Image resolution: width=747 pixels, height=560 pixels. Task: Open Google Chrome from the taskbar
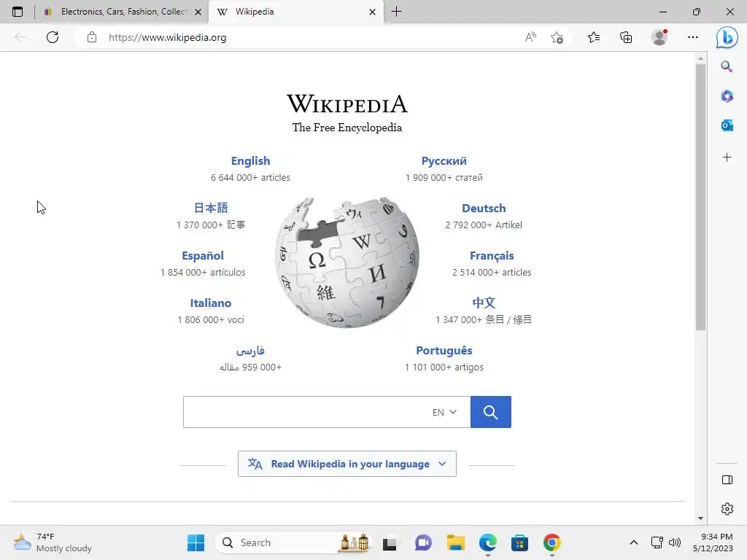pos(551,542)
